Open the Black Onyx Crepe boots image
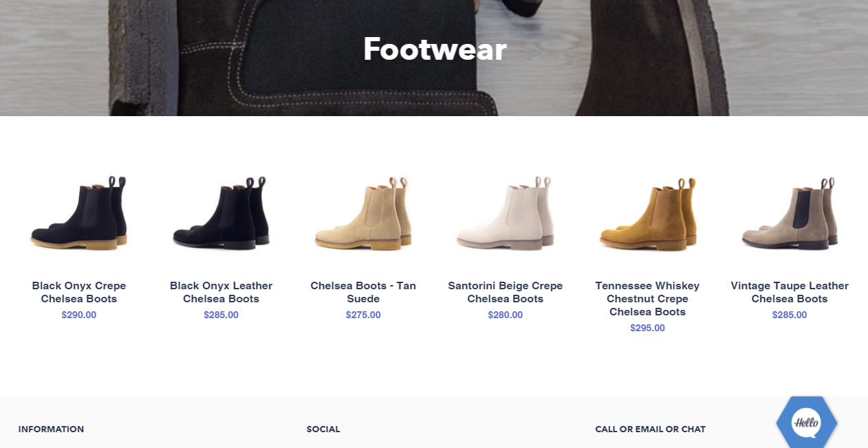This screenshot has width=868, height=448. tap(79, 214)
